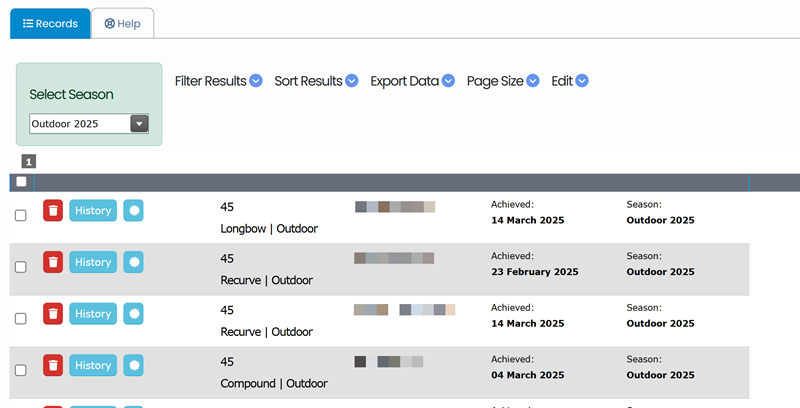
Task: Check the Longbow Outdoor row checkbox
Action: (x=21, y=215)
